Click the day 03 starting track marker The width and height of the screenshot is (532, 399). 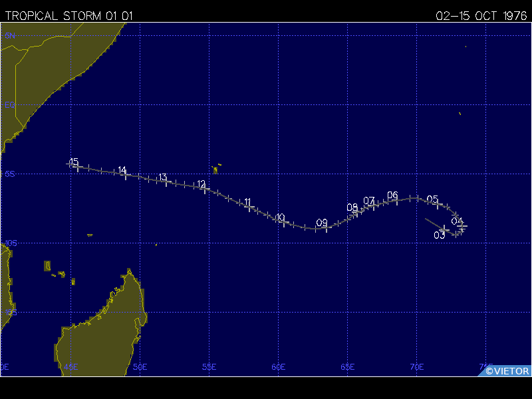click(x=444, y=229)
